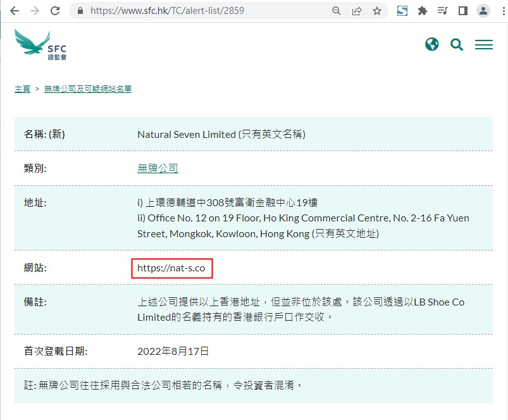Reload the current page
This screenshot has height=420, width=508.
point(55,11)
